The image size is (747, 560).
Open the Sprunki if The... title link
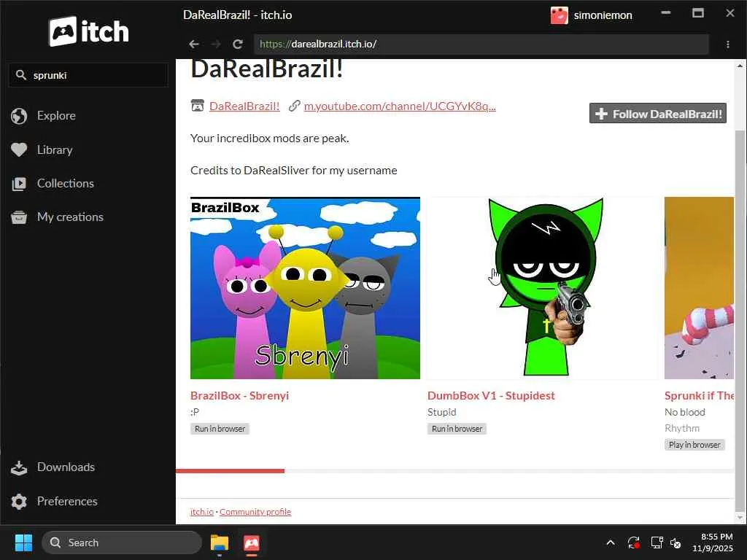[699, 396]
